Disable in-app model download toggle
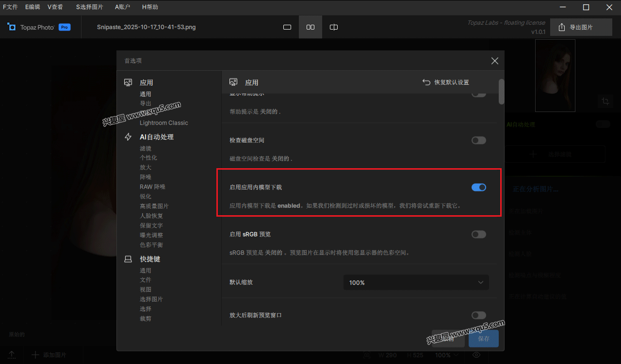 478,188
